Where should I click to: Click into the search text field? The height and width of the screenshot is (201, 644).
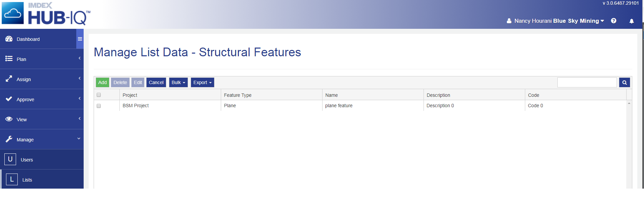(587, 82)
